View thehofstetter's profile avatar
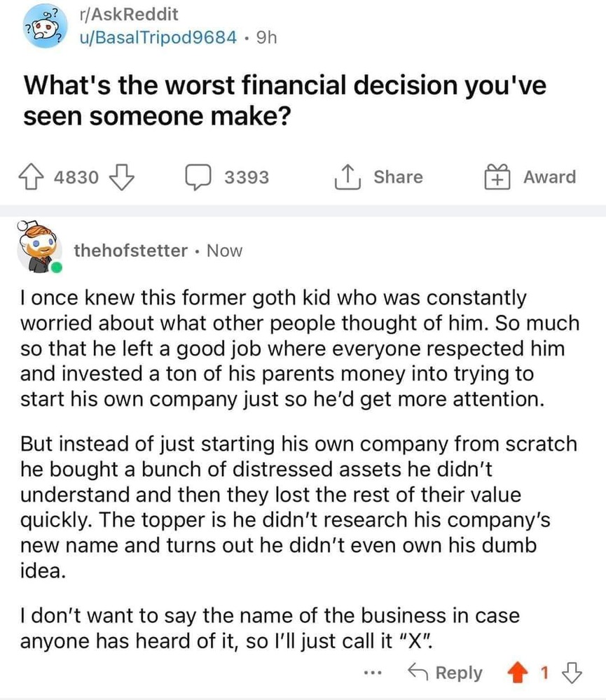 point(39,248)
